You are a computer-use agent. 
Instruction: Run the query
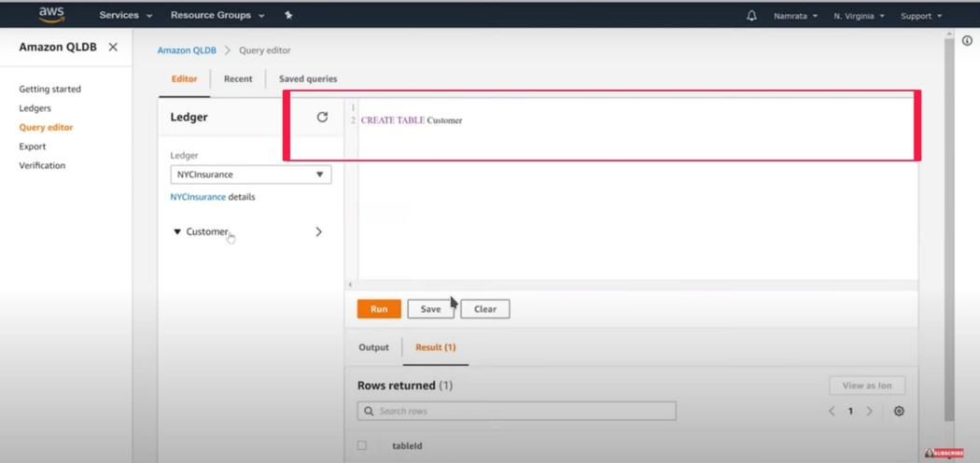click(379, 309)
